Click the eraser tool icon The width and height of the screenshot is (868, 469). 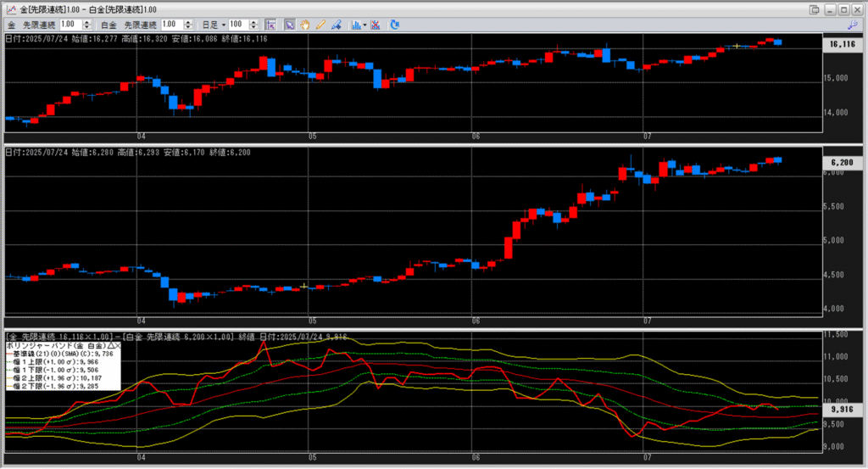(x=336, y=25)
